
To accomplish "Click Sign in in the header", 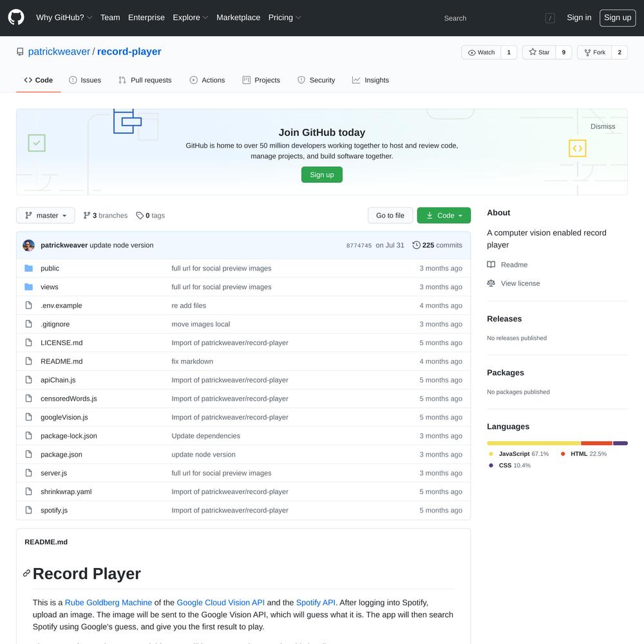I will pyautogui.click(x=579, y=17).
